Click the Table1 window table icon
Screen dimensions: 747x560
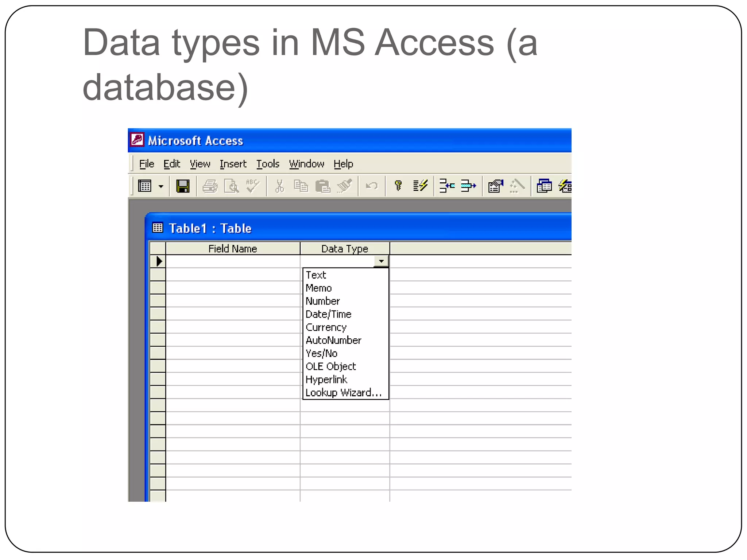158,228
